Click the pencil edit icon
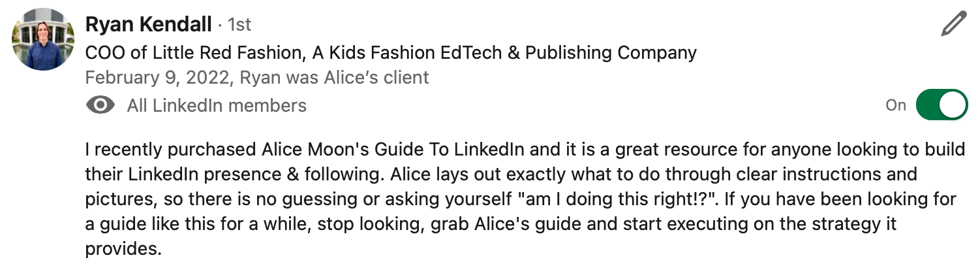This screenshot has height=264, width=980. pyautogui.click(x=953, y=25)
